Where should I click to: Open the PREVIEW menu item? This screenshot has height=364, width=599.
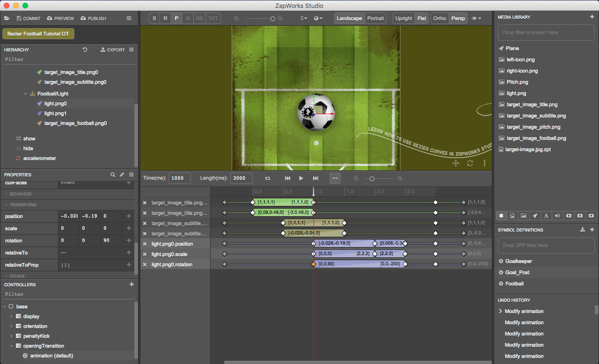(60, 18)
